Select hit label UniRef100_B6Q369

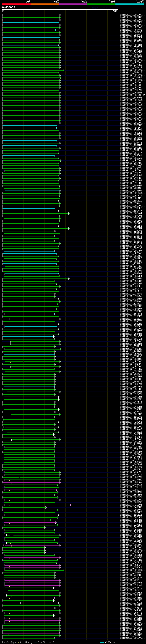[131, 482]
